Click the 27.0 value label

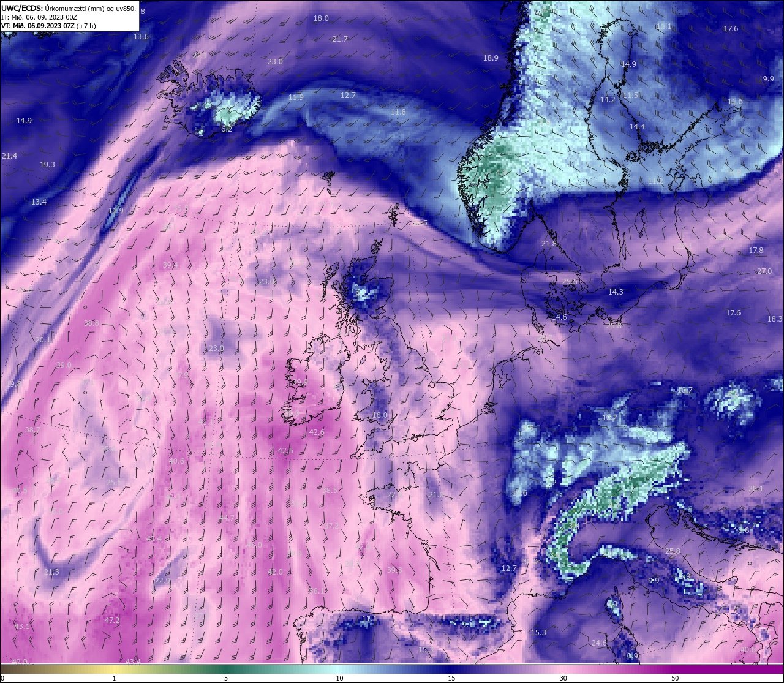pyautogui.click(x=764, y=271)
